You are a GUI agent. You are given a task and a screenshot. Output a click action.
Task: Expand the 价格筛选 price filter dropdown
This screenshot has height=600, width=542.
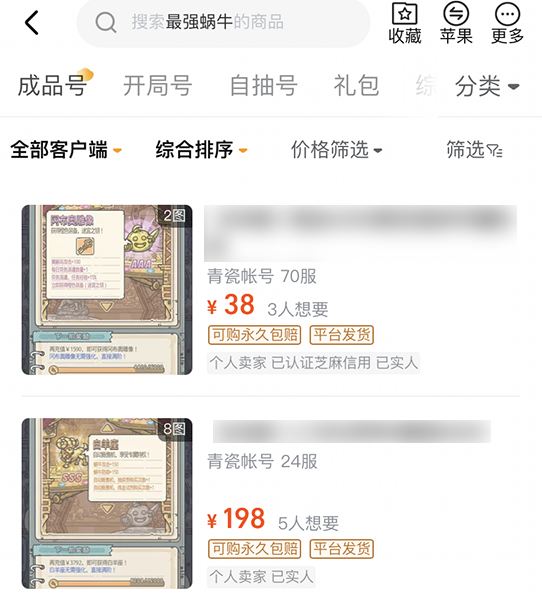[x=336, y=150]
